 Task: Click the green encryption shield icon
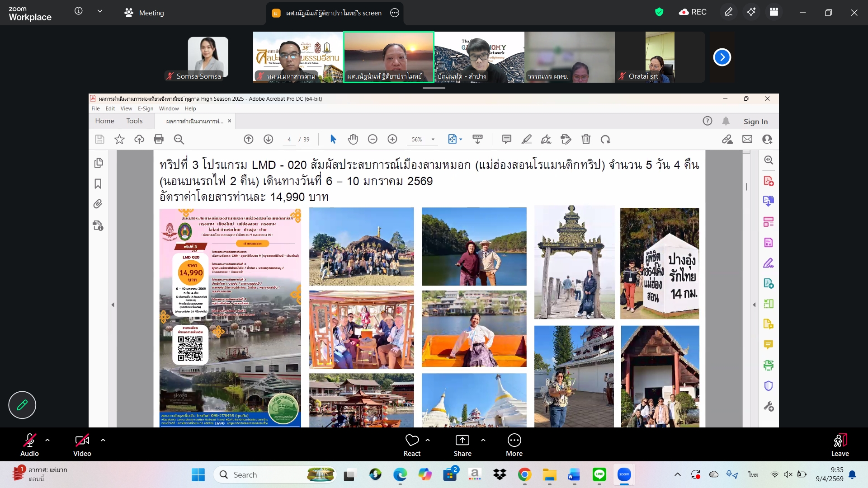659,12
